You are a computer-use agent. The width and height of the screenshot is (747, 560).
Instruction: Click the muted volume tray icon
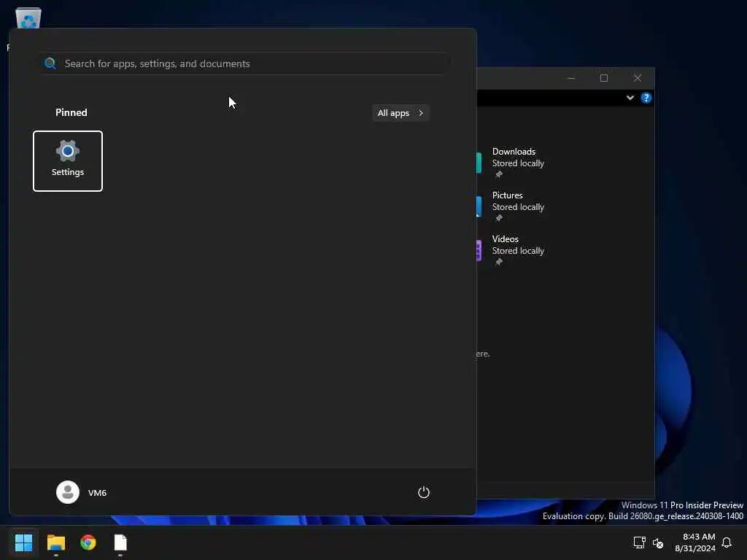tap(658, 542)
